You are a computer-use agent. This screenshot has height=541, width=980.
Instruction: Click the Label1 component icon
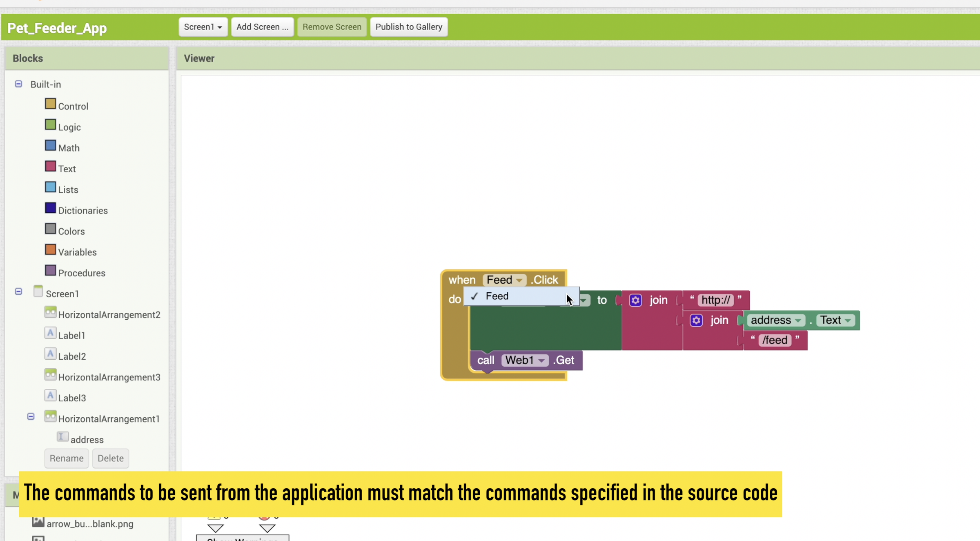50,334
